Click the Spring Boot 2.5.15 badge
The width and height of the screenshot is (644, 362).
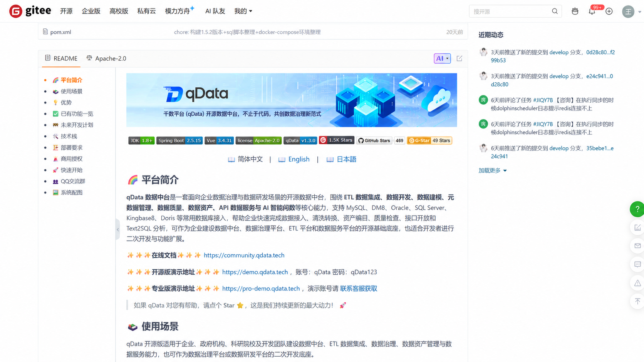(x=179, y=141)
